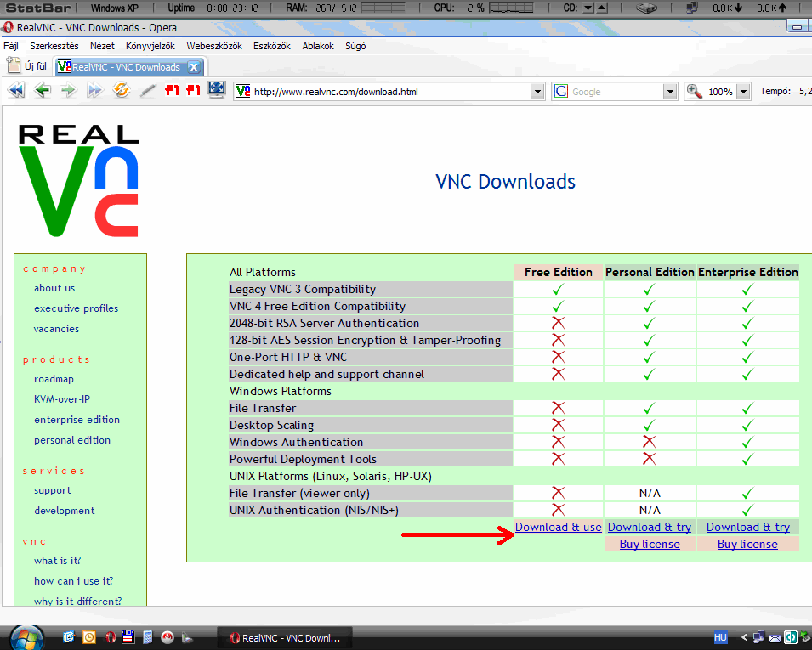The height and width of the screenshot is (650, 812).
Task: Click the magnifier zoom icon
Action: pos(694,92)
